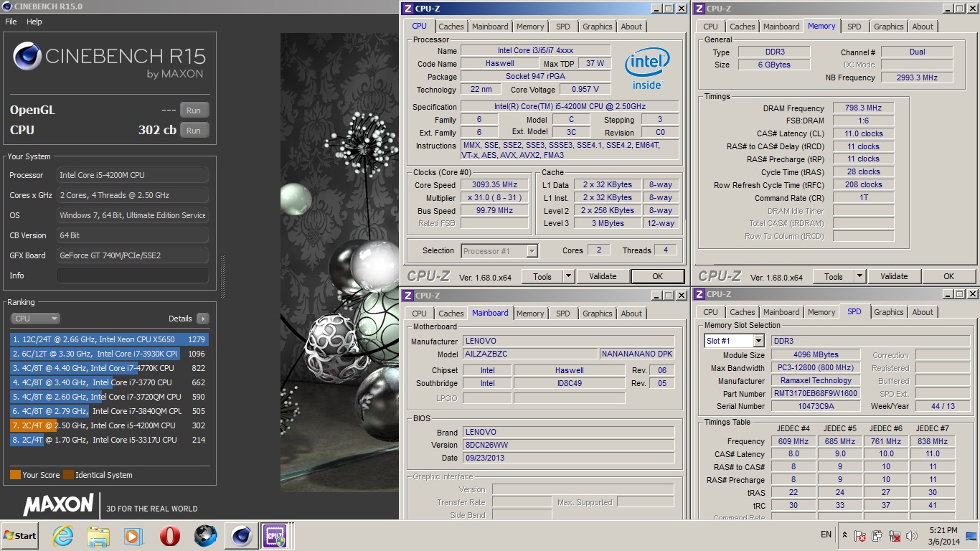Open SPD tab in CPU-Z Mainboard window
Image resolution: width=980 pixels, height=551 pixels.
point(563,314)
